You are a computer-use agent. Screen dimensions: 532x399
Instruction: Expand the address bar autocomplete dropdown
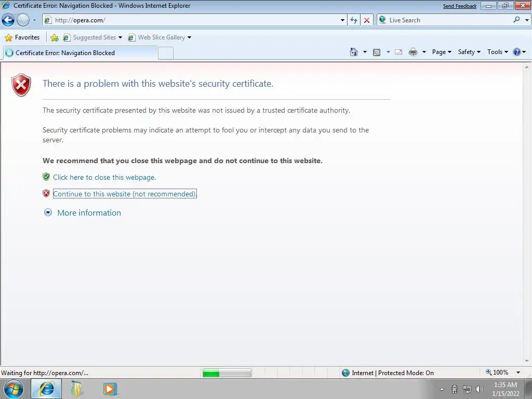tap(342, 20)
